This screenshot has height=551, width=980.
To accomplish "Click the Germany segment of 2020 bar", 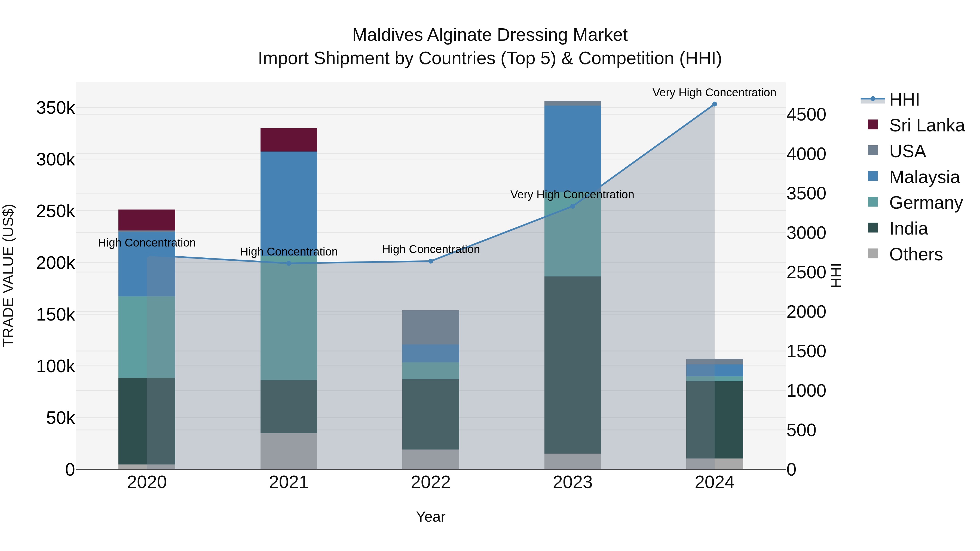I will pos(147,337).
